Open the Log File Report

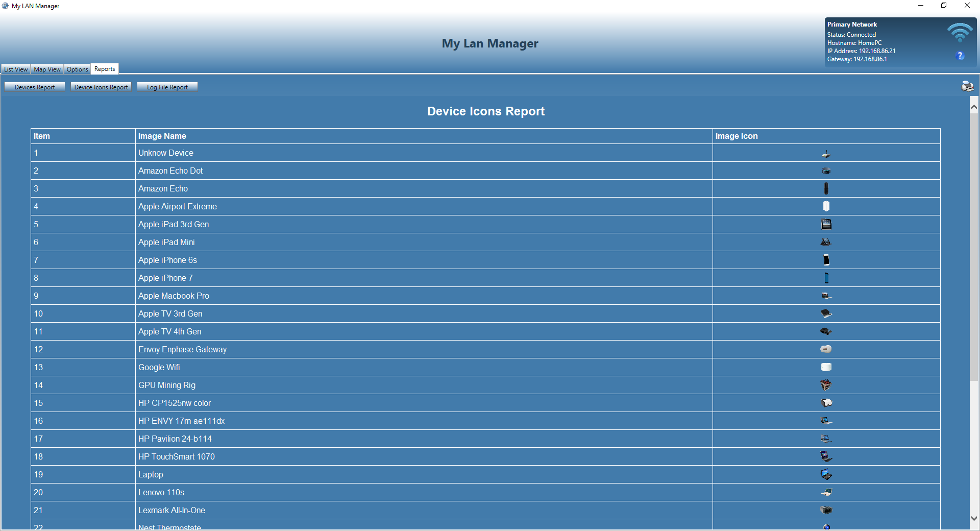pos(167,87)
